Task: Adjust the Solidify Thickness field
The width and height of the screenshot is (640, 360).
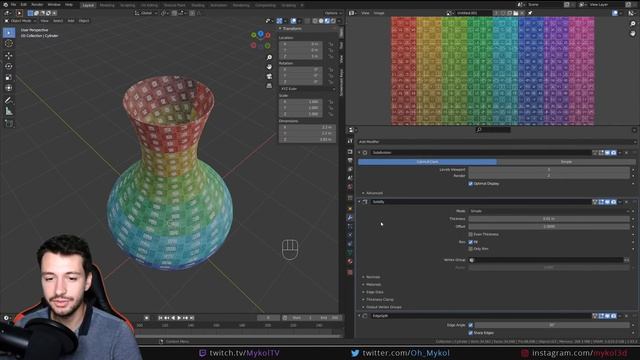Action: point(549,219)
